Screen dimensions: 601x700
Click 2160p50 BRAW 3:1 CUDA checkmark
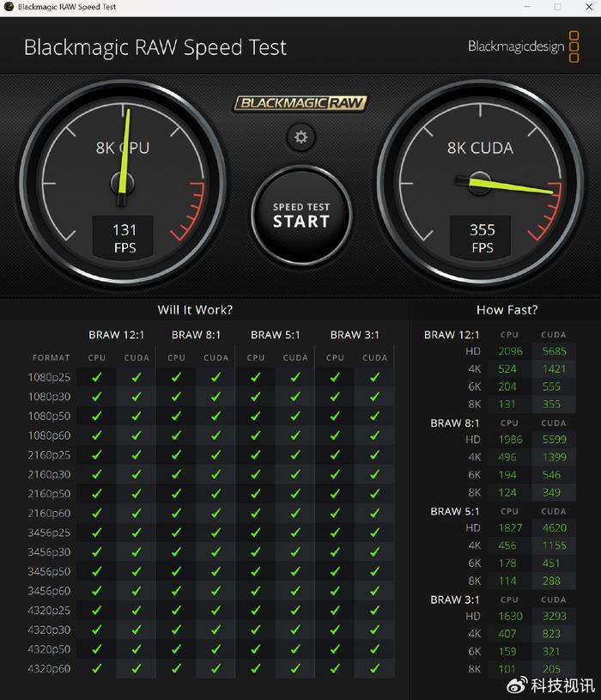pos(375,494)
